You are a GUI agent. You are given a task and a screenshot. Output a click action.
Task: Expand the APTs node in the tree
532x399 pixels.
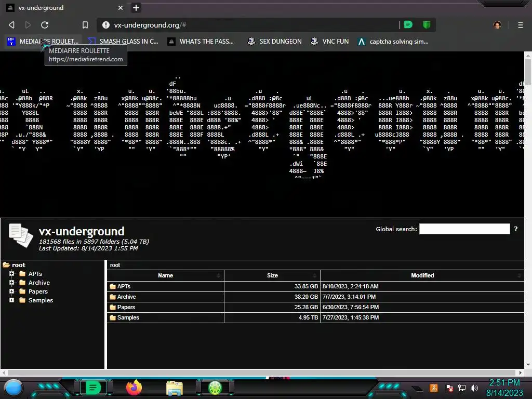11,273
